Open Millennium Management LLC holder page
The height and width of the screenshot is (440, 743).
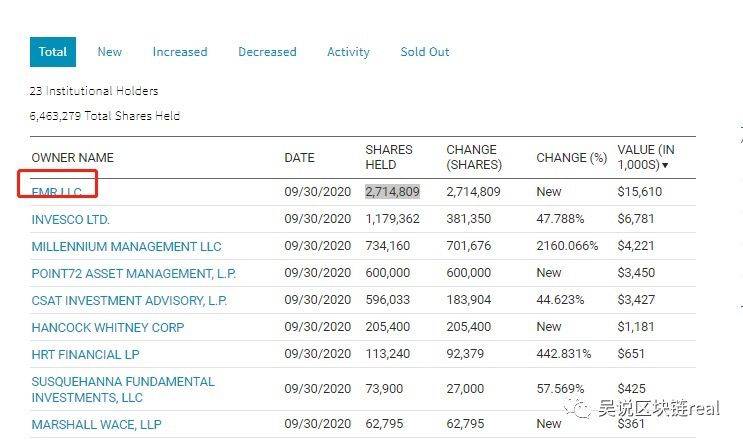tap(126, 246)
